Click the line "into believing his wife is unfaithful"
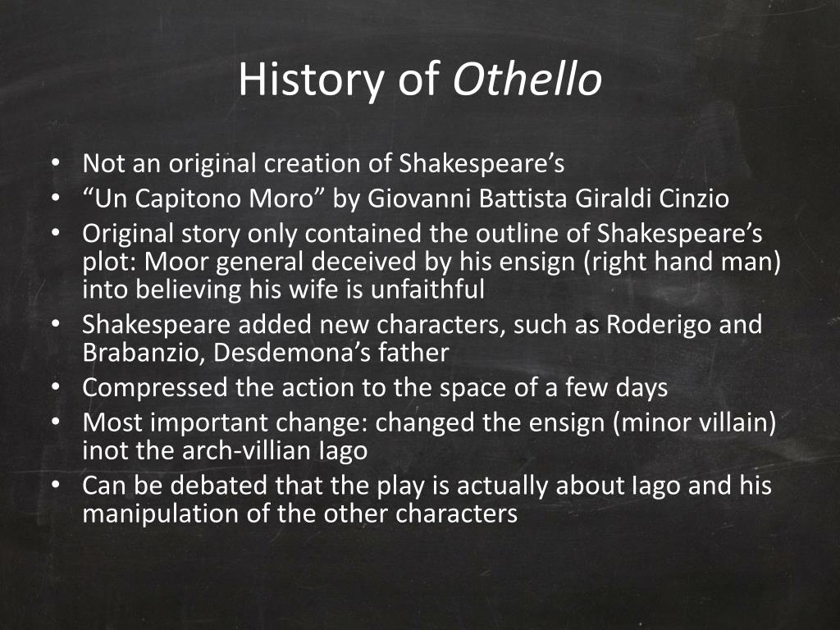The image size is (840, 630). tap(283, 290)
